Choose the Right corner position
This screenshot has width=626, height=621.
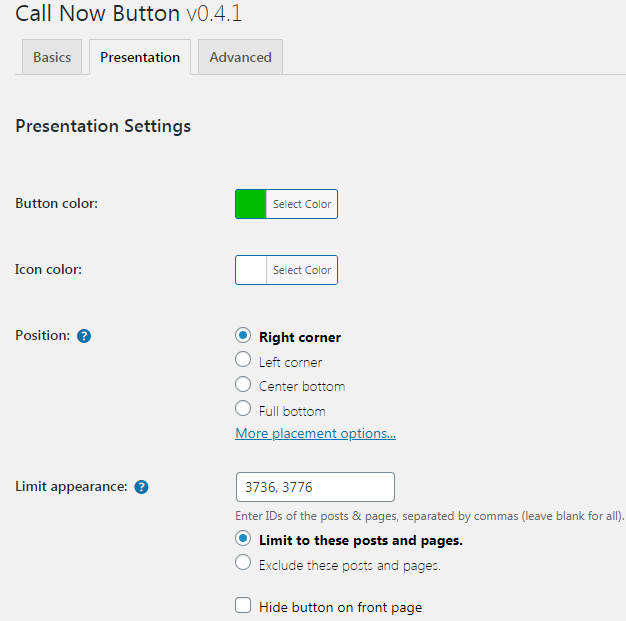(243, 337)
